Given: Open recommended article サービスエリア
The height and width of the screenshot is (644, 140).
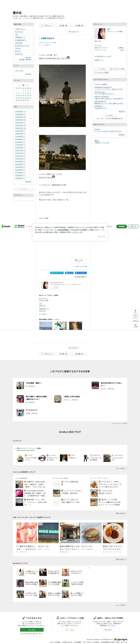Looking at the screenshot, I should coord(31,410).
